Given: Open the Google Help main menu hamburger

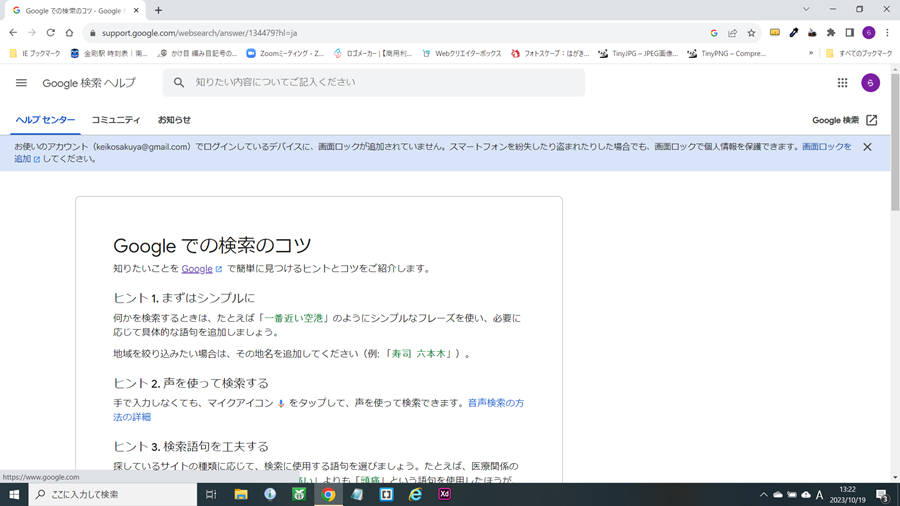Looking at the screenshot, I should pos(21,83).
